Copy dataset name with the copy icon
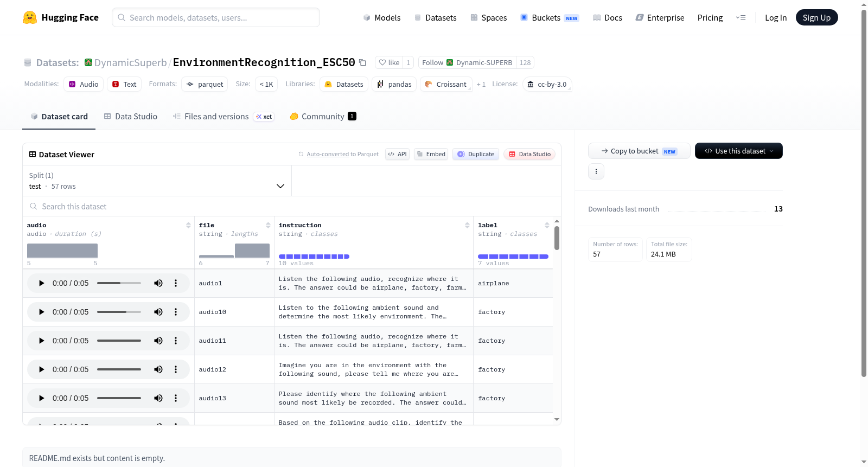This screenshot has height=467, width=868. (x=362, y=63)
